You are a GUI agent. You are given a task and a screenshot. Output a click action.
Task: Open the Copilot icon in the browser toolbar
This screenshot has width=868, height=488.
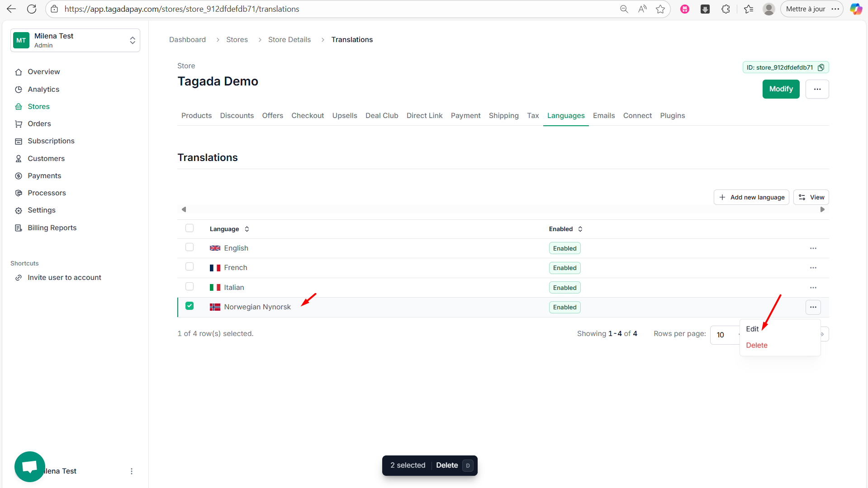856,9
